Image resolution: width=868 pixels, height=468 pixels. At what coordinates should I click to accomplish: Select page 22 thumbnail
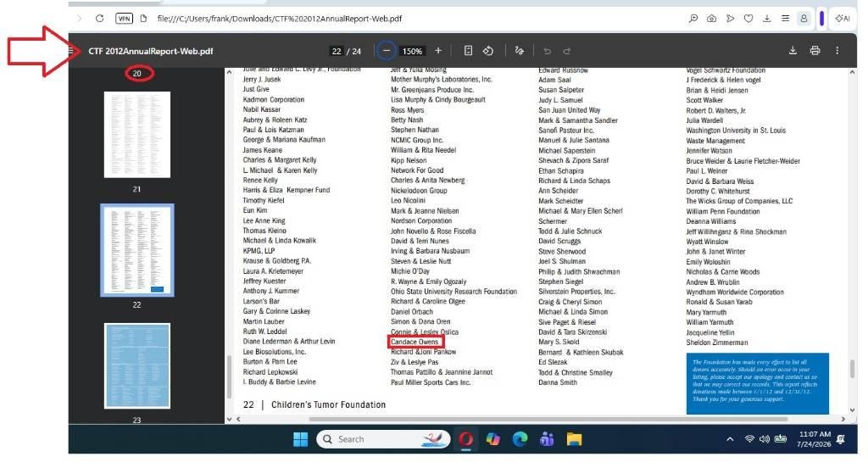(x=136, y=250)
